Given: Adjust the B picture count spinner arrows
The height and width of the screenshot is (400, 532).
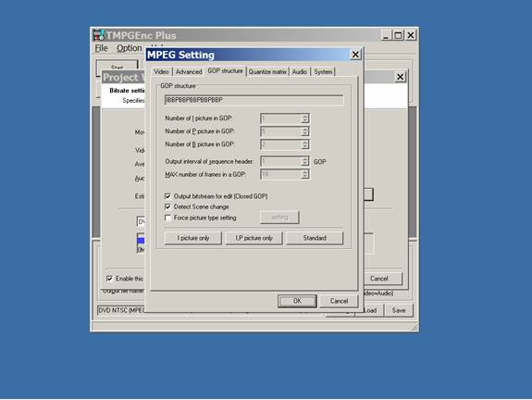Looking at the screenshot, I should click(305, 144).
